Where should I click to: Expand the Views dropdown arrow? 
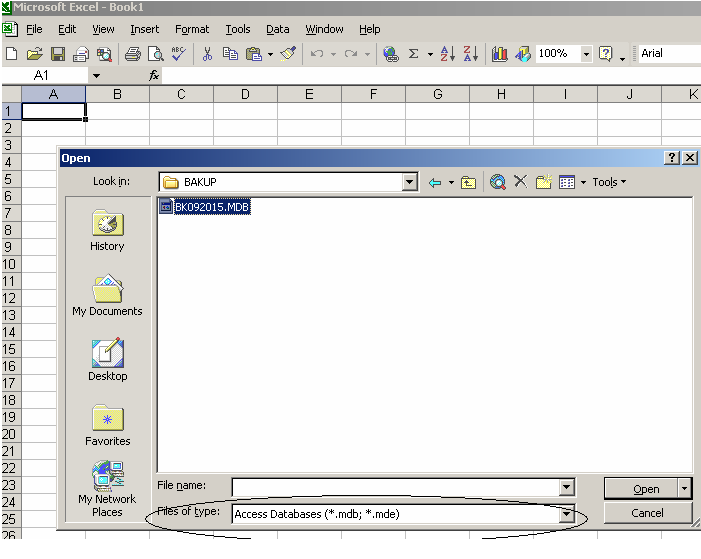click(583, 182)
